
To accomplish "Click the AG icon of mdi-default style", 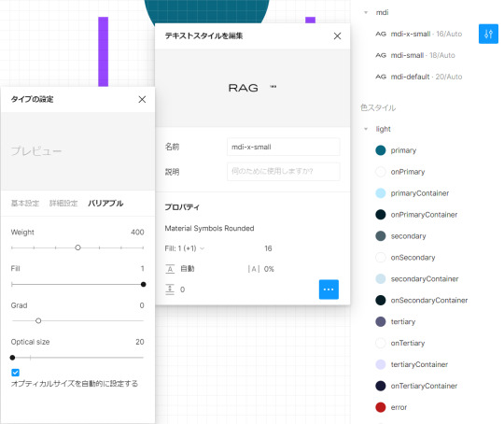I will click(381, 77).
